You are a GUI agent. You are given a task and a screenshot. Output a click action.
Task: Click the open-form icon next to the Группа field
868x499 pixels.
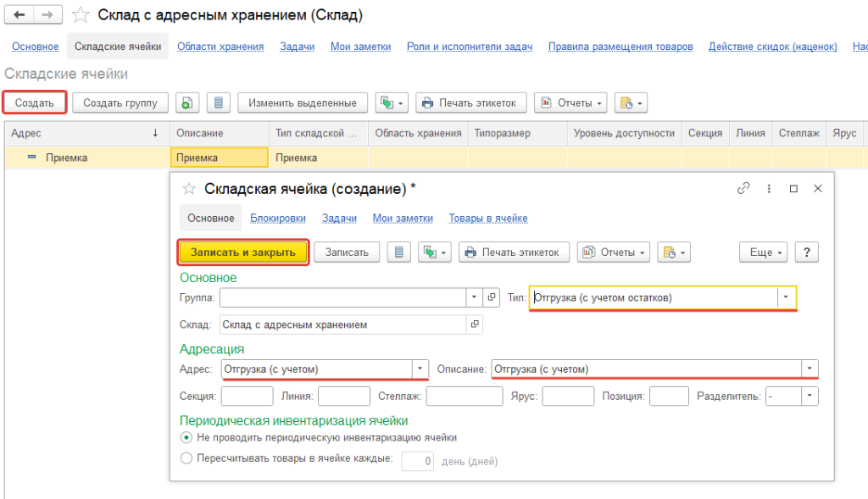pyautogui.click(x=492, y=298)
